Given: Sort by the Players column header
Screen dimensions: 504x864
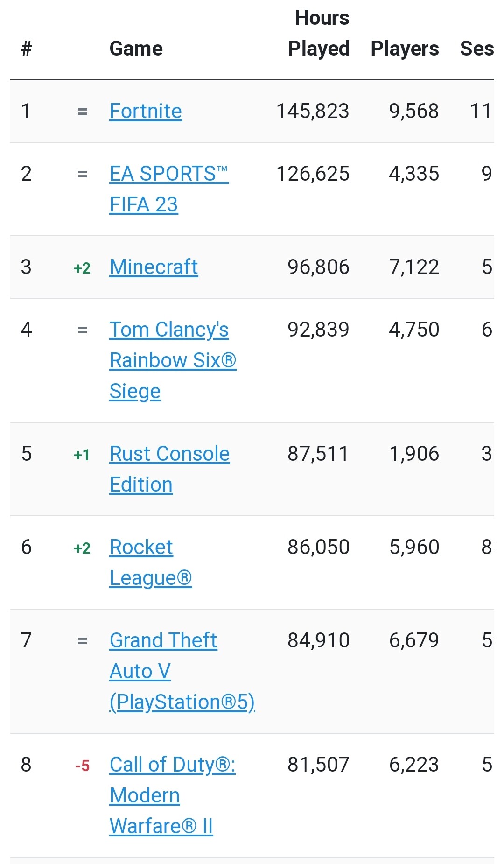Looking at the screenshot, I should click(x=405, y=49).
